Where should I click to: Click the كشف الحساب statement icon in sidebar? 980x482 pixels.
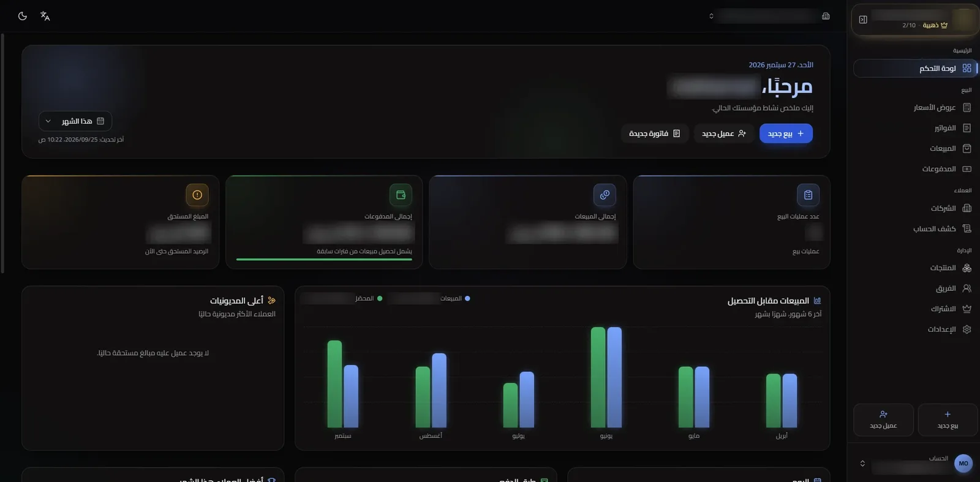(967, 228)
